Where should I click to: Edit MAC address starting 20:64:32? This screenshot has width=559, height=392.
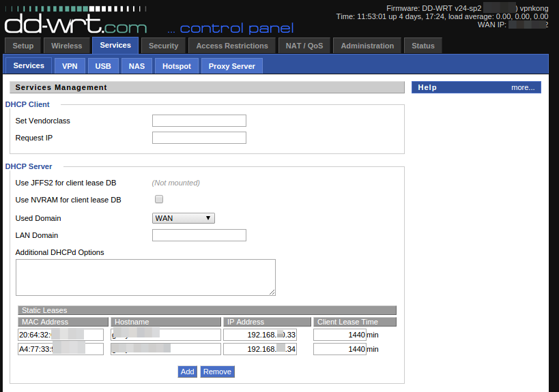tap(61, 335)
